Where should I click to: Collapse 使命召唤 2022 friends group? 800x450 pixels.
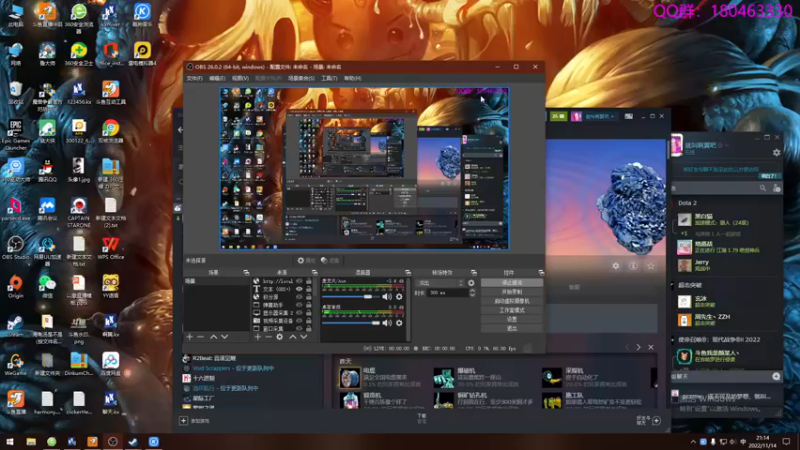672,340
